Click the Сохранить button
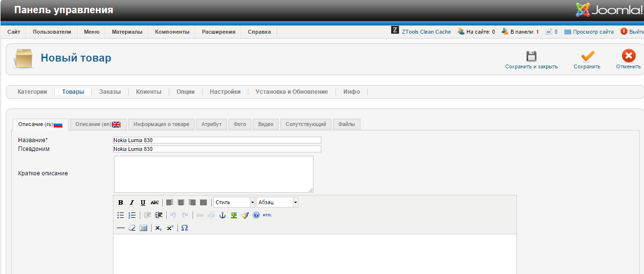The image size is (644, 274). click(x=587, y=60)
